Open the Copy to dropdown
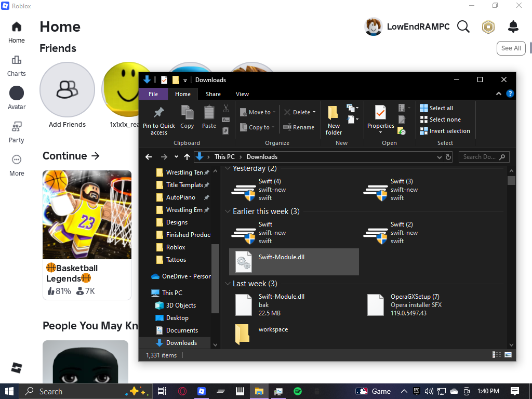This screenshot has height=399, width=532. pos(257,127)
